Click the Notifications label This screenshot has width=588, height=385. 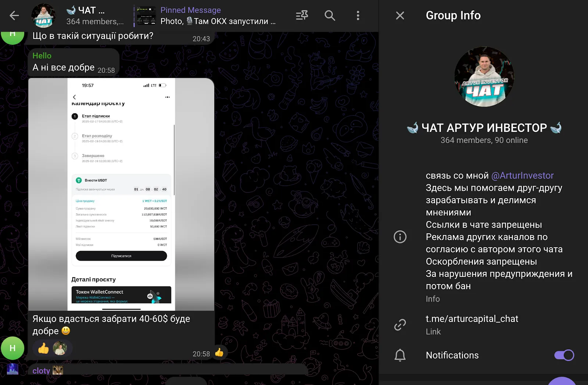point(452,355)
